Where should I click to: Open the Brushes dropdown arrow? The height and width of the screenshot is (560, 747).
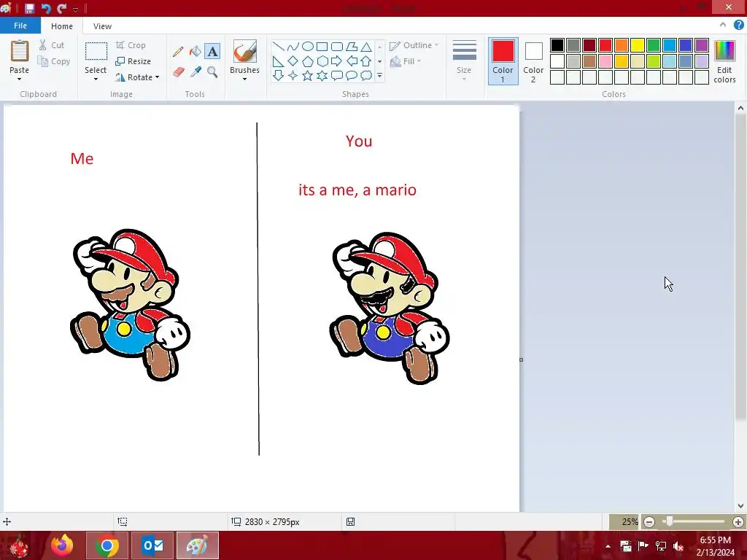click(x=245, y=79)
